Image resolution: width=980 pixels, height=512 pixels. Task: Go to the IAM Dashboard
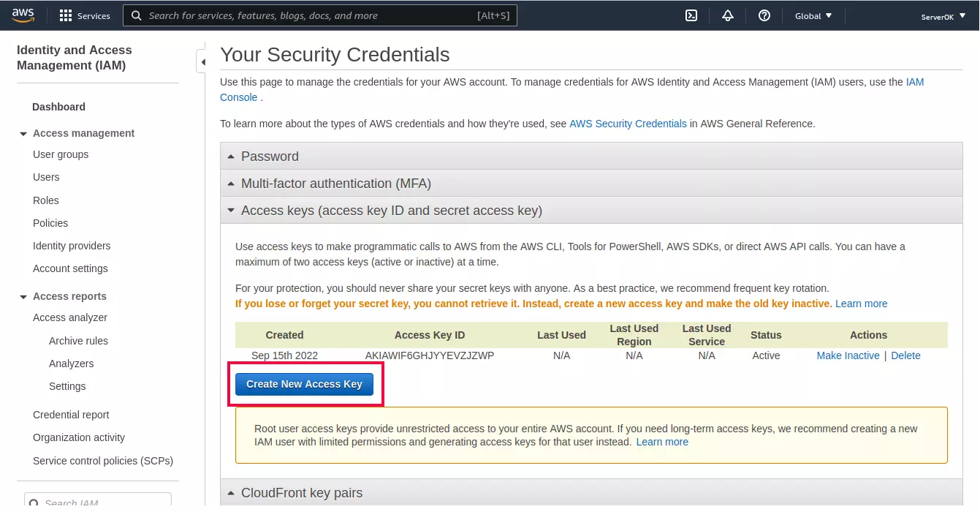point(58,107)
